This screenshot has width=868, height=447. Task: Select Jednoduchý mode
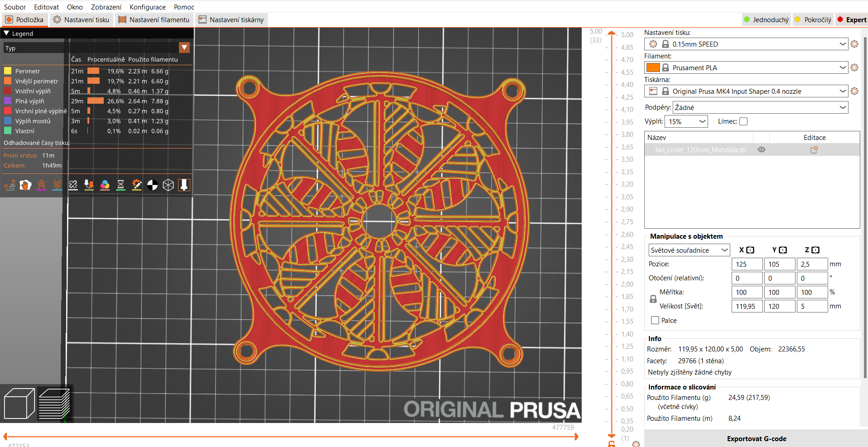point(766,19)
